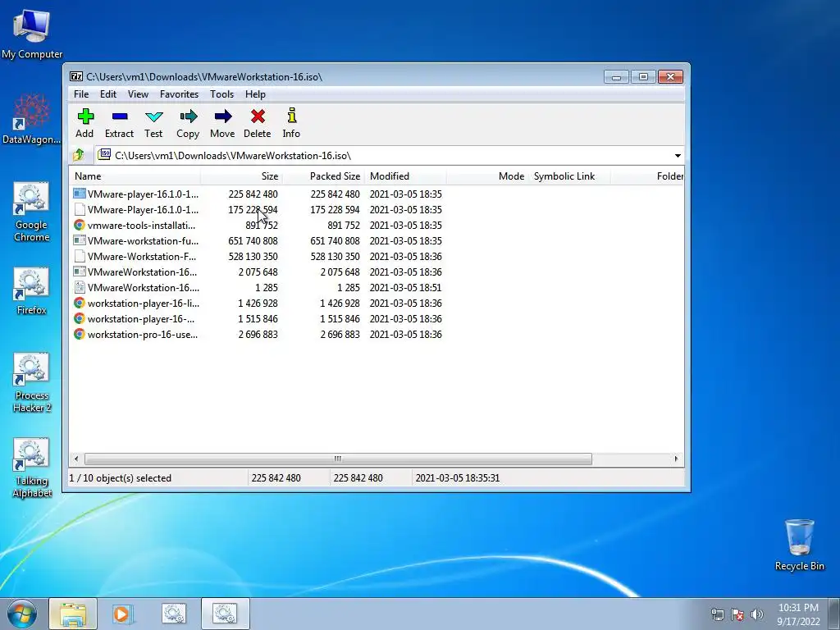Open the Favorites menu

pyautogui.click(x=179, y=94)
